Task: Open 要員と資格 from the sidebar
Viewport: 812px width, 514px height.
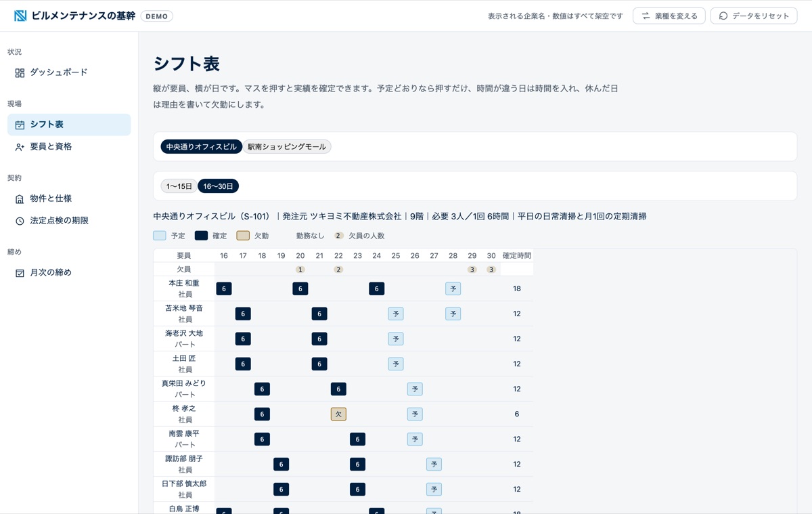Action: pos(69,146)
